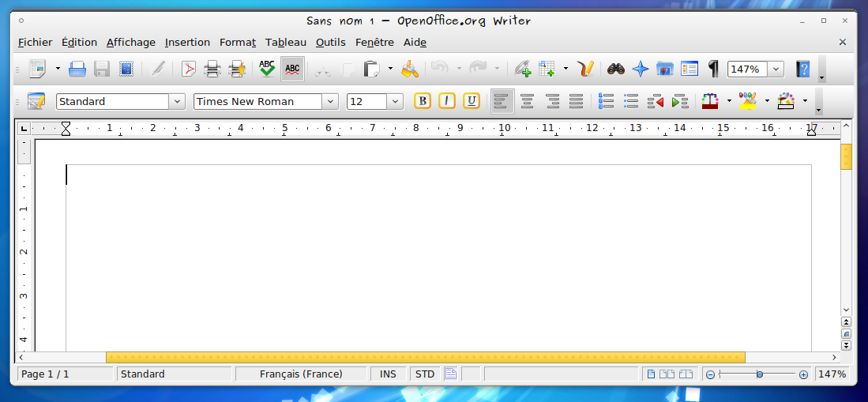Toggle Nonprinting Characters pilcrow icon

tap(713, 70)
